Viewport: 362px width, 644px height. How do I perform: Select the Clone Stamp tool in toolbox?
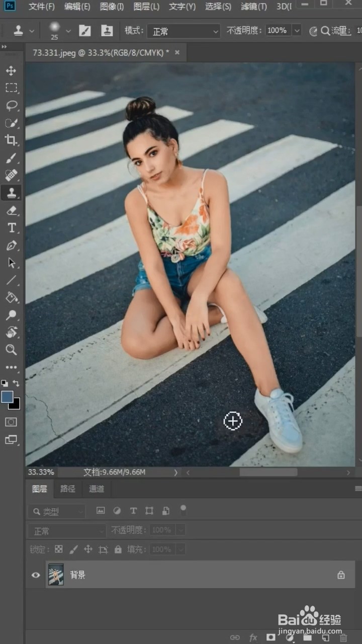point(11,193)
